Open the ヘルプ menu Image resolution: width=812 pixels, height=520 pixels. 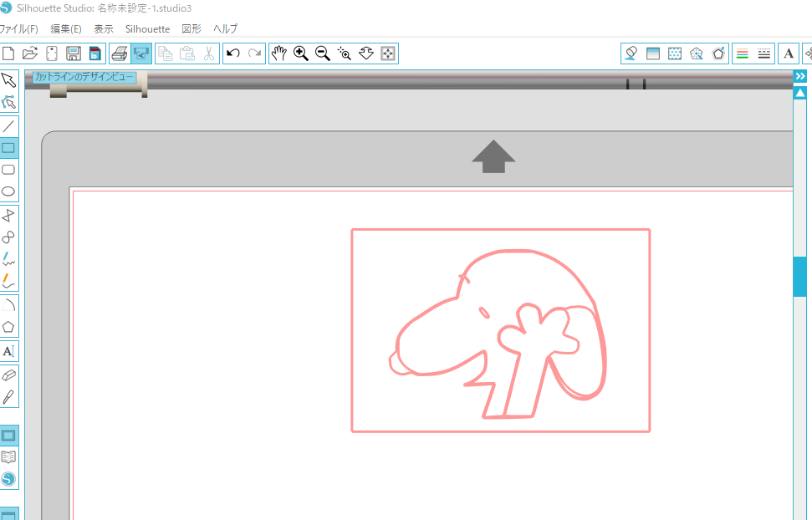coord(225,29)
